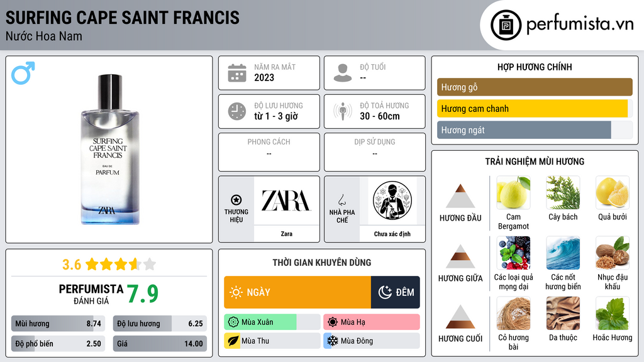Click the 'từ 1 - 3 giờ' longevity value
Image resolution: width=644 pixels, height=362 pixels.
[x=275, y=116]
